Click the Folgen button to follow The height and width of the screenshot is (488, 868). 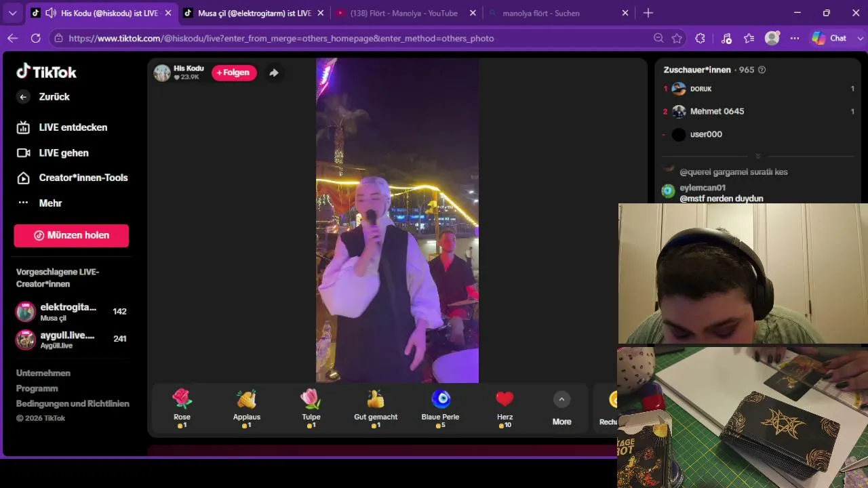coord(234,73)
